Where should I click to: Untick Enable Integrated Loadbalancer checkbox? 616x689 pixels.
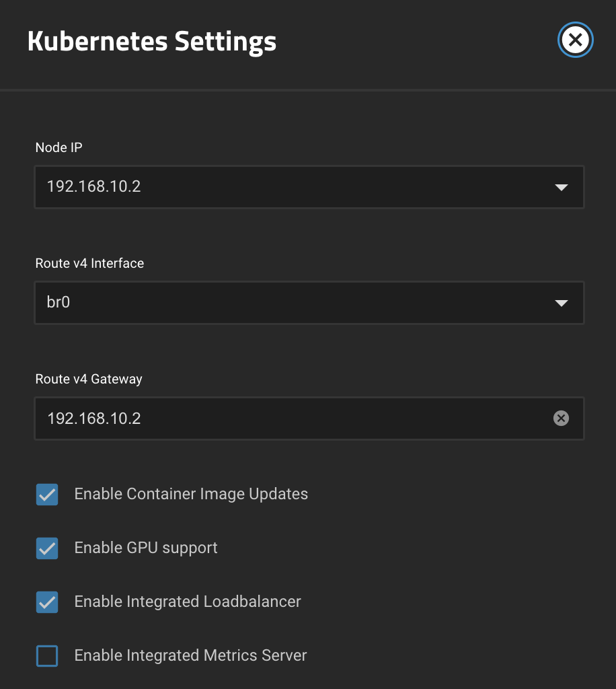(47, 602)
